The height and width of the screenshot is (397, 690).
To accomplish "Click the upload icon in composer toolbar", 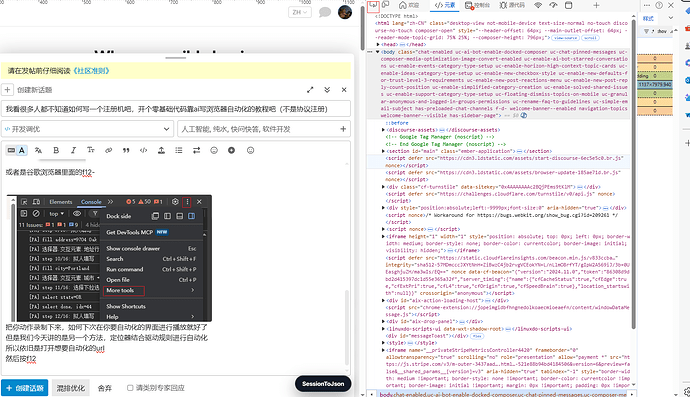I will click(161, 151).
